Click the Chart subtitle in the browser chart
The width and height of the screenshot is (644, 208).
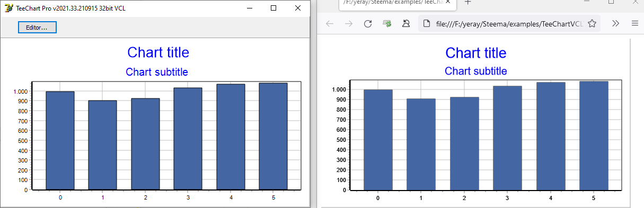[475, 71]
